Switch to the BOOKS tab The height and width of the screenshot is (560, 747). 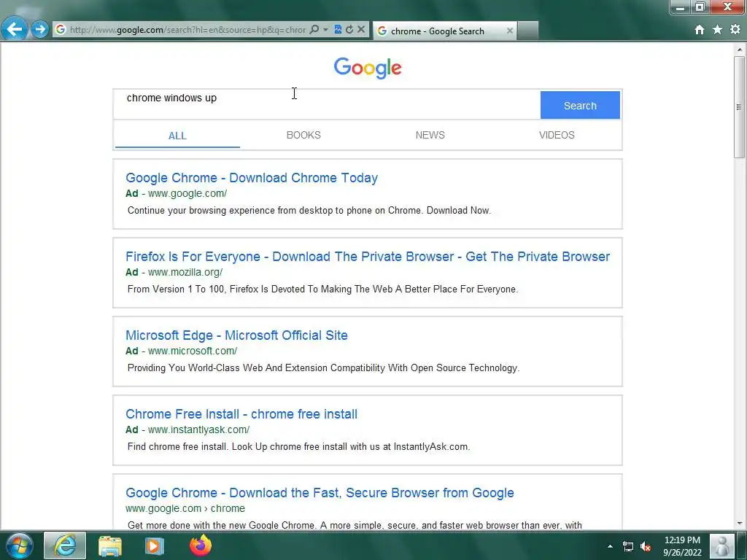click(303, 135)
